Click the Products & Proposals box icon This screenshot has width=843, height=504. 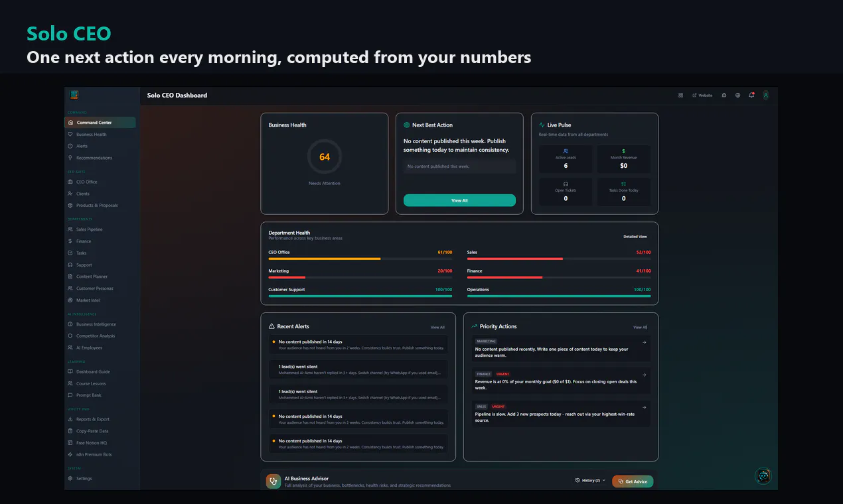click(70, 206)
